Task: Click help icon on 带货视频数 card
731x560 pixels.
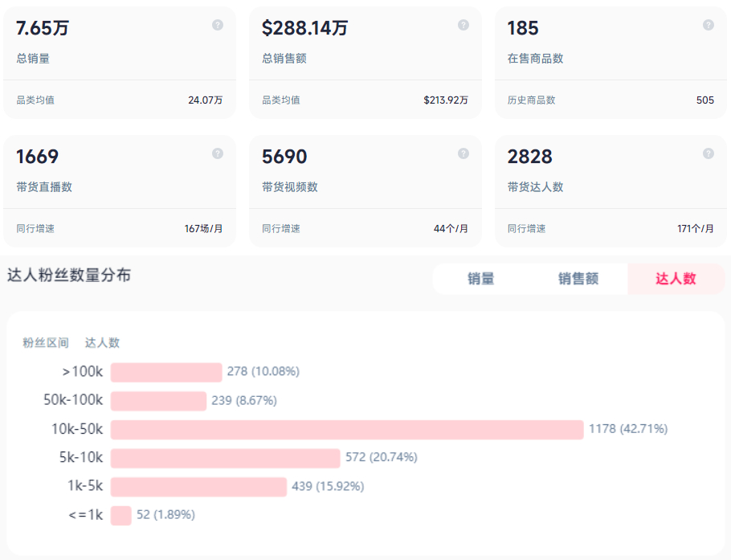Action: tap(464, 153)
